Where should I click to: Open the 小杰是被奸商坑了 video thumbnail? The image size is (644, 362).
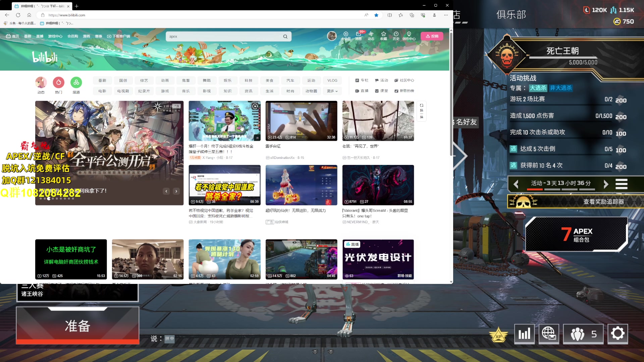(x=71, y=259)
